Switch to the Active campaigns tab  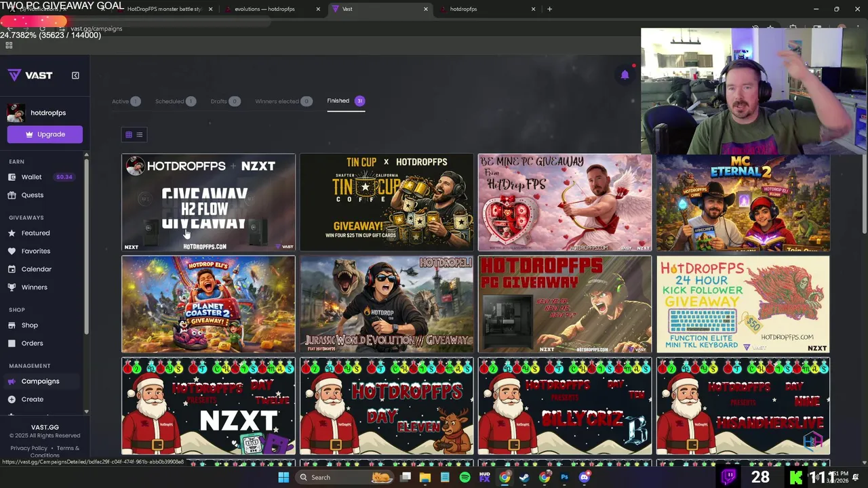pos(126,101)
